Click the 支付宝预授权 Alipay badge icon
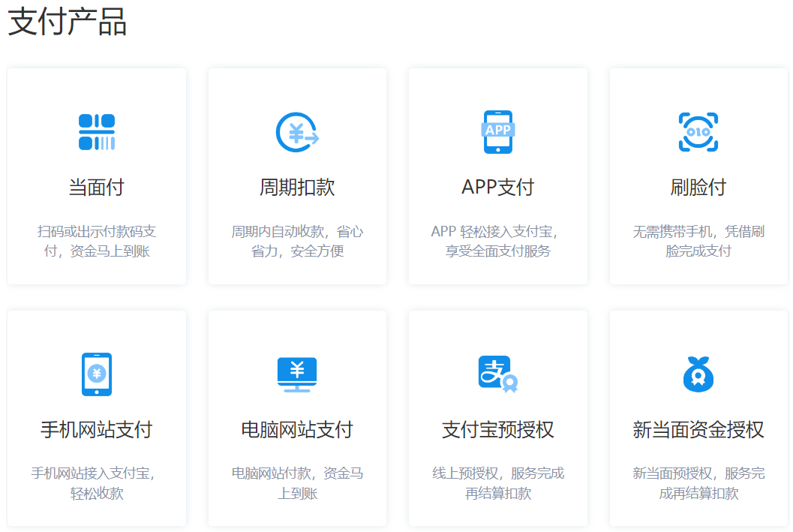This screenshot has width=793, height=532. point(498,374)
